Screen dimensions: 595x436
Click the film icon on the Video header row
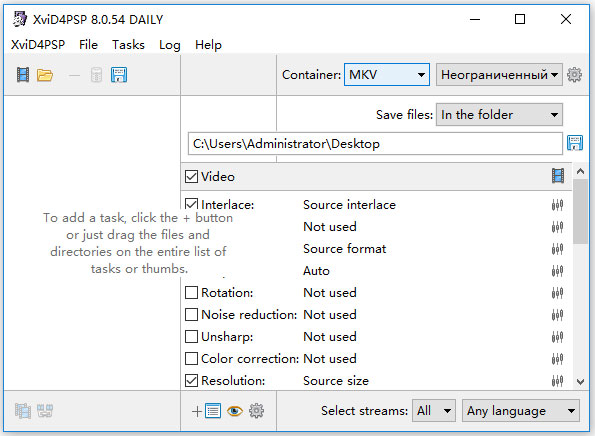pyautogui.click(x=558, y=176)
